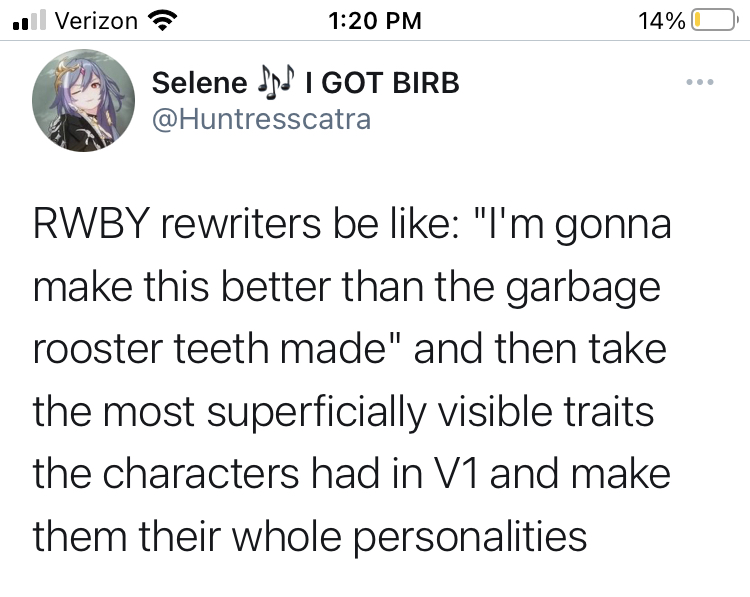750x597 pixels.
Task: Click the 14% battery percentage
Action: [662, 21]
